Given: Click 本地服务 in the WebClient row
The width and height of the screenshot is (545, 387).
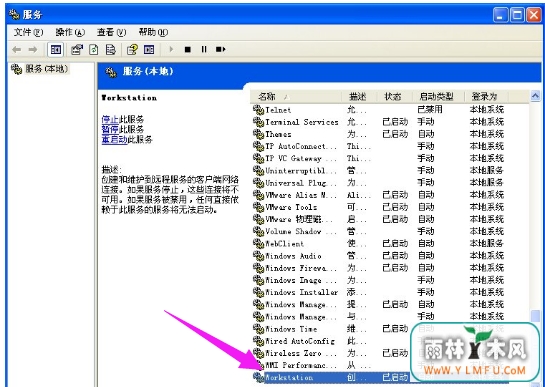Looking at the screenshot, I should point(487,244).
